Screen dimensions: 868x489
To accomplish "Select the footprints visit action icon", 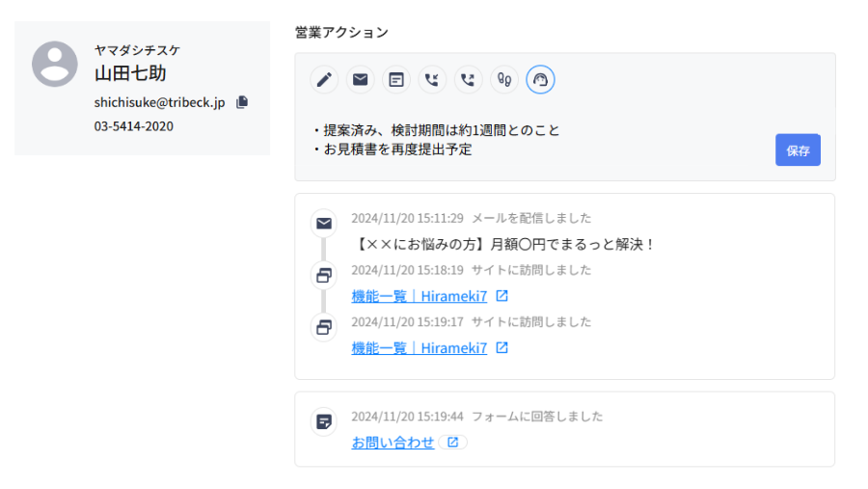I will [504, 80].
